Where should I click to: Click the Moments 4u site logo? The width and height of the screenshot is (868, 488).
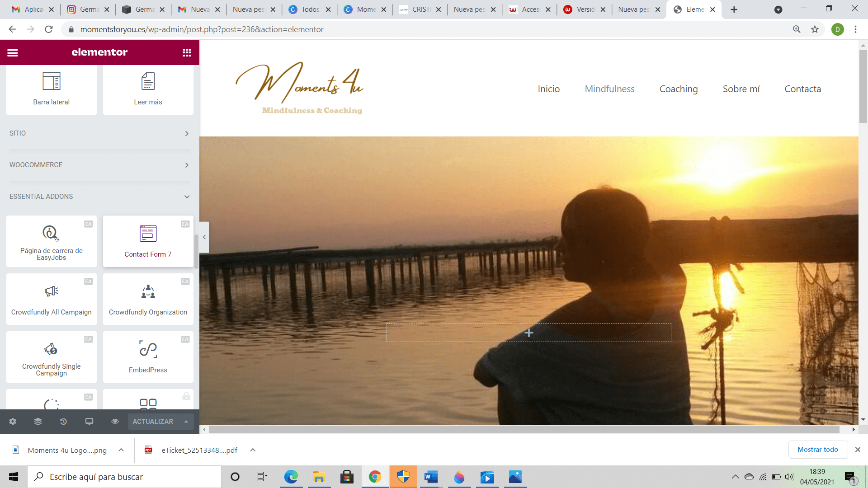click(299, 88)
